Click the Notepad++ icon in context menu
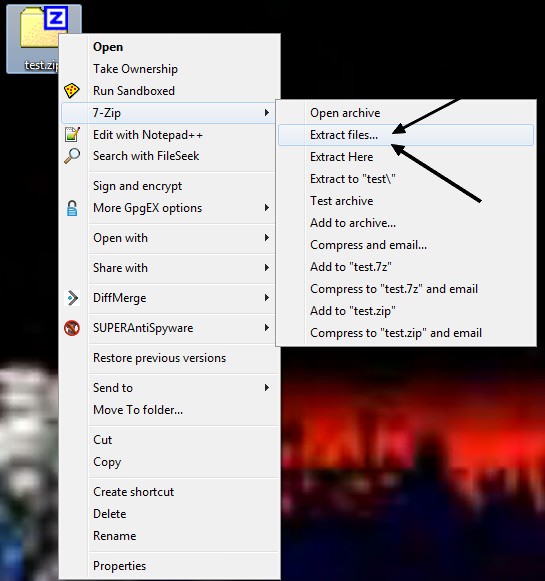 click(72, 135)
